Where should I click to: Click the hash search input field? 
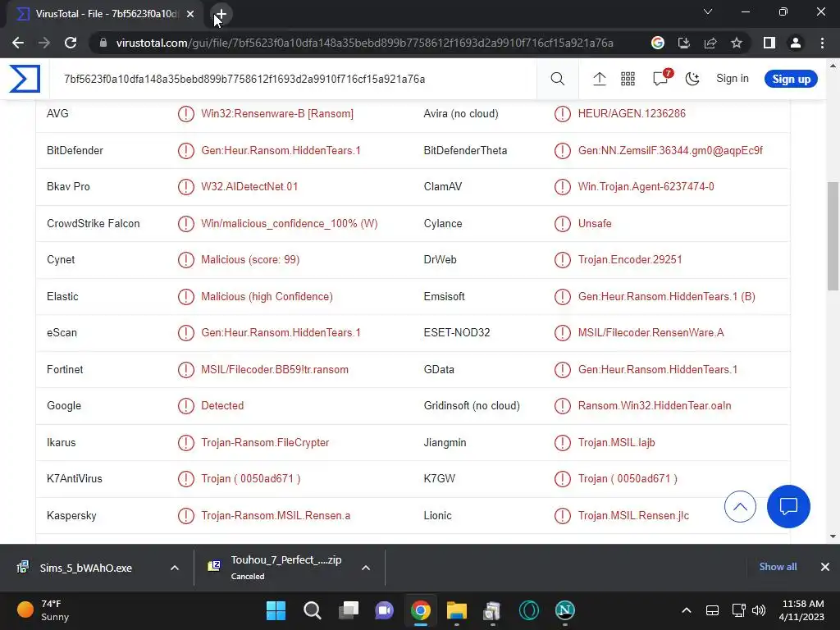tap(294, 79)
